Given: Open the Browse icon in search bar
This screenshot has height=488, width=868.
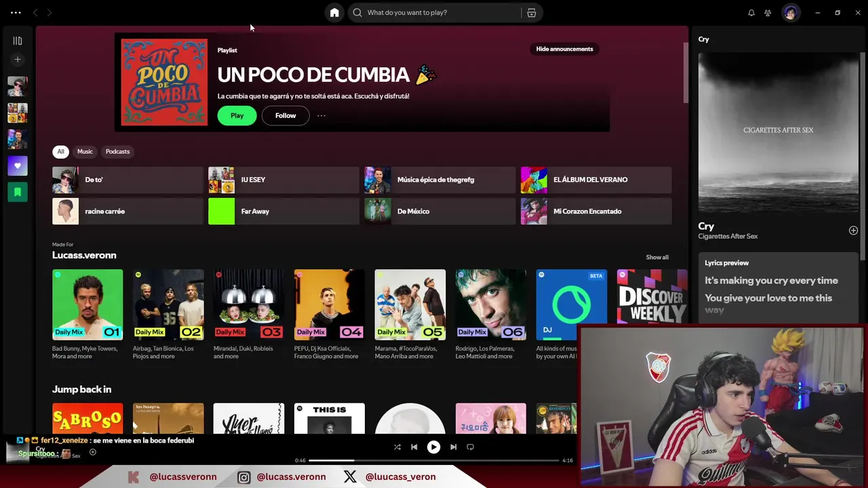Looking at the screenshot, I should pos(532,12).
